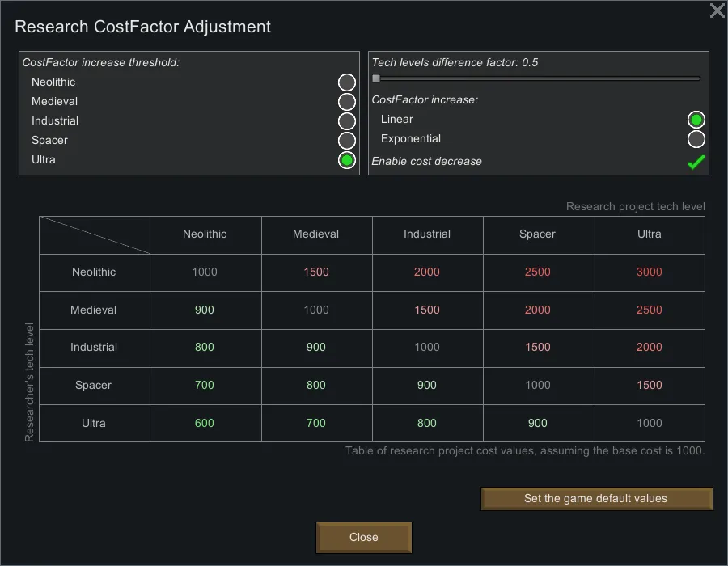Select the Neolithic threshold radio button
This screenshot has height=566, width=728.
pyautogui.click(x=346, y=82)
